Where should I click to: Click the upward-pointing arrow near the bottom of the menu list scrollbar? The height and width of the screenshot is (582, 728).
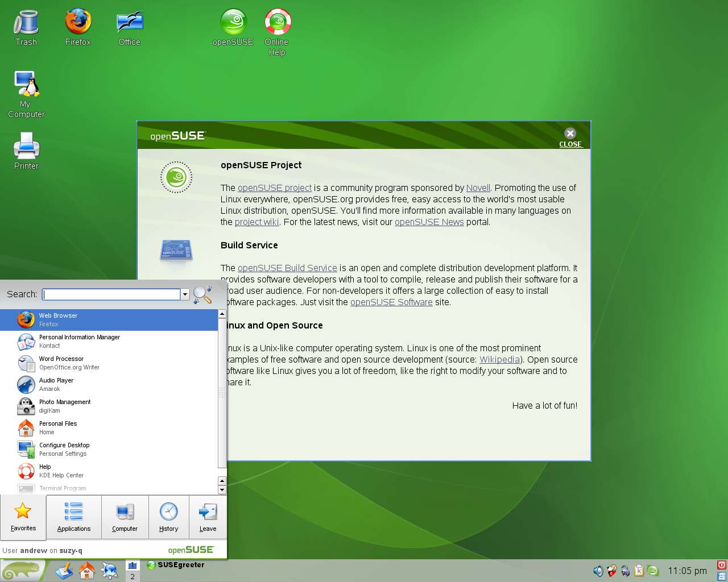222,481
